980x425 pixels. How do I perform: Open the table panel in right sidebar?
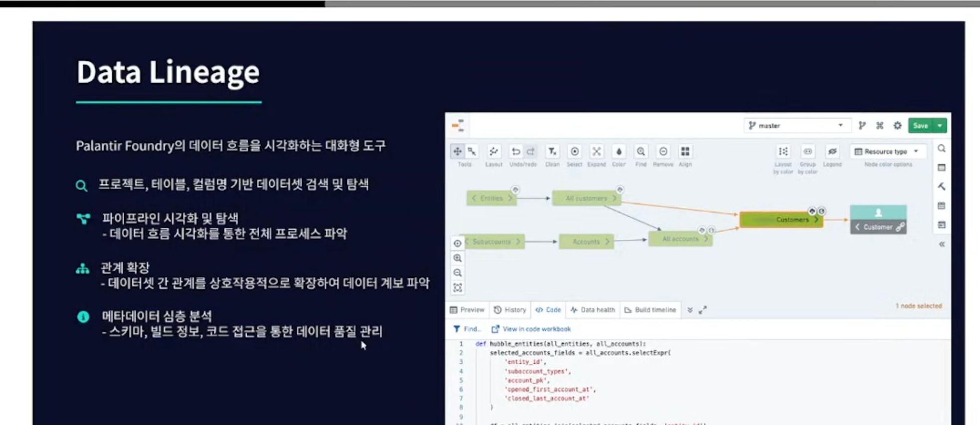point(942,167)
